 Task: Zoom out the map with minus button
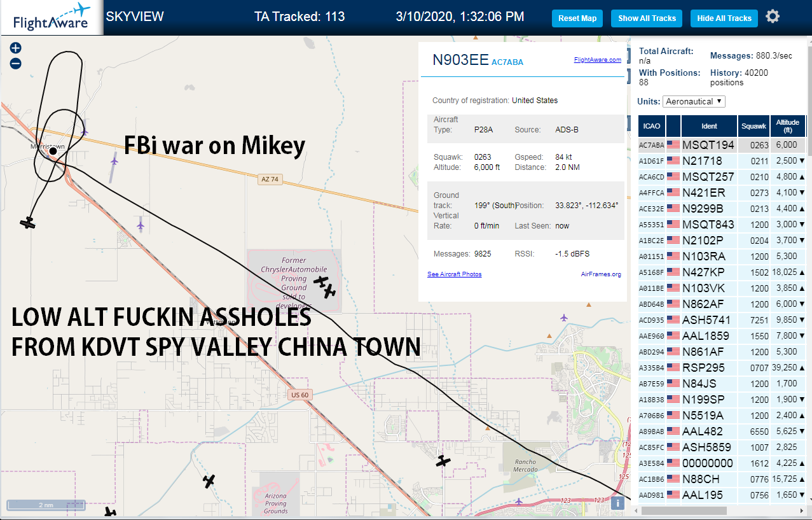tap(16, 64)
